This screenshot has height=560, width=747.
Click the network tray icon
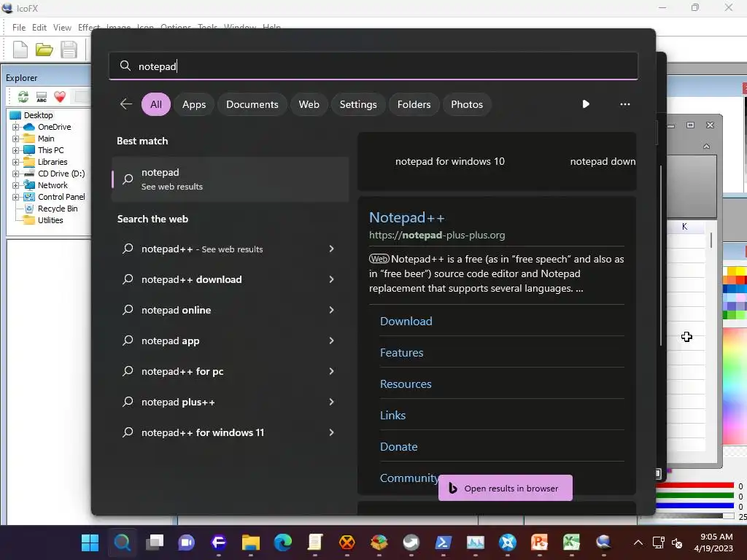tap(659, 542)
